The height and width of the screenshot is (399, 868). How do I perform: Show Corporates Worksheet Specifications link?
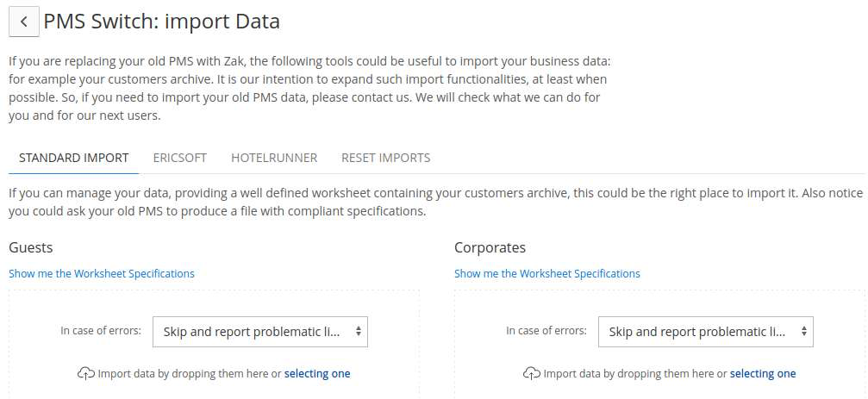coord(547,273)
